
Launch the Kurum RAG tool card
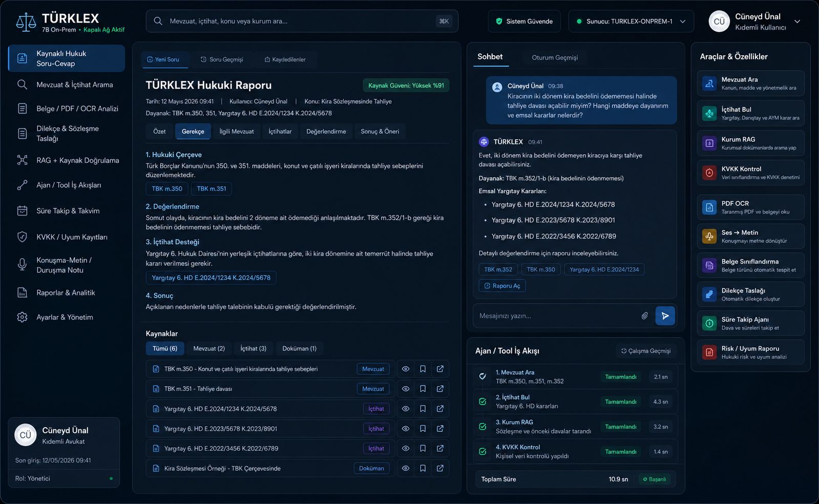point(750,143)
